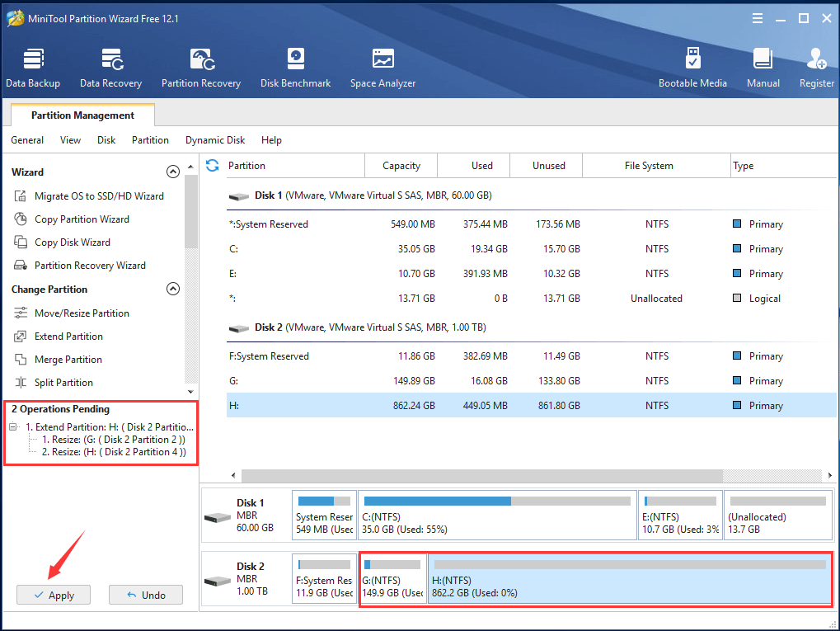840x631 pixels.
Task: Select the System Reserved 549 MB block
Action: [x=324, y=516]
